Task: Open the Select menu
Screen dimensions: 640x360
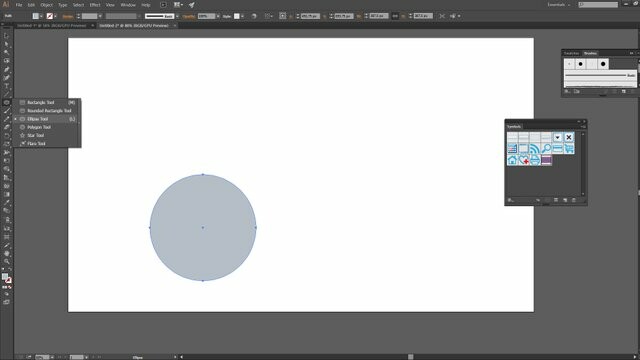Action: (78, 5)
